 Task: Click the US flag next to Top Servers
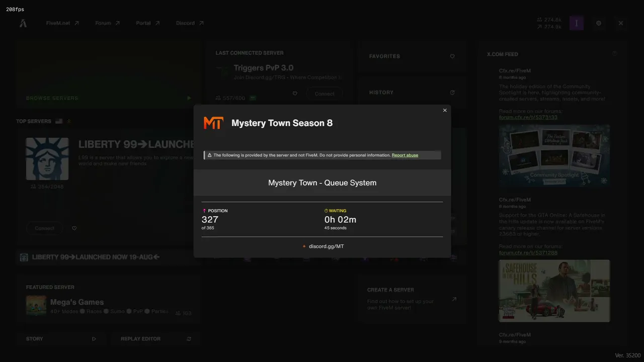pos(59,121)
